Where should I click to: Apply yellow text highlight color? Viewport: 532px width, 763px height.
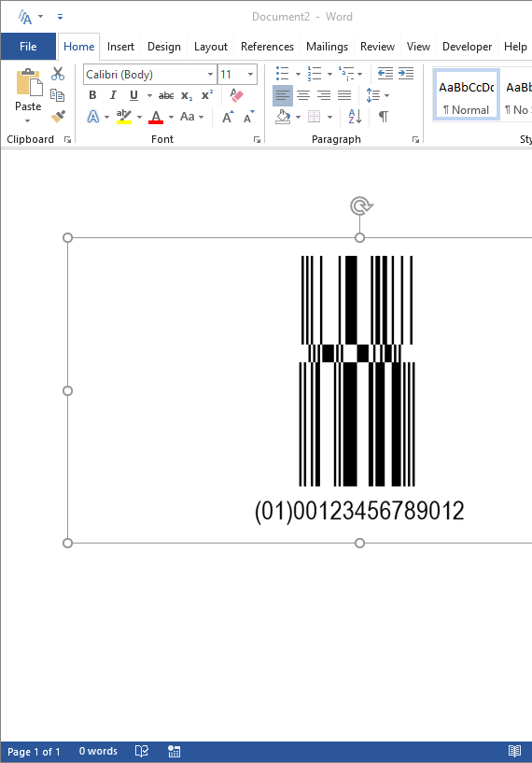click(124, 117)
